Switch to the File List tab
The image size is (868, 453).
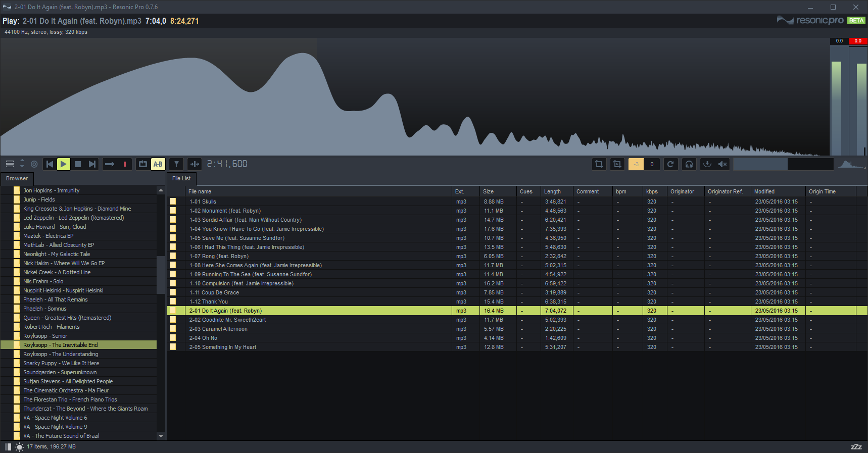pyautogui.click(x=181, y=179)
